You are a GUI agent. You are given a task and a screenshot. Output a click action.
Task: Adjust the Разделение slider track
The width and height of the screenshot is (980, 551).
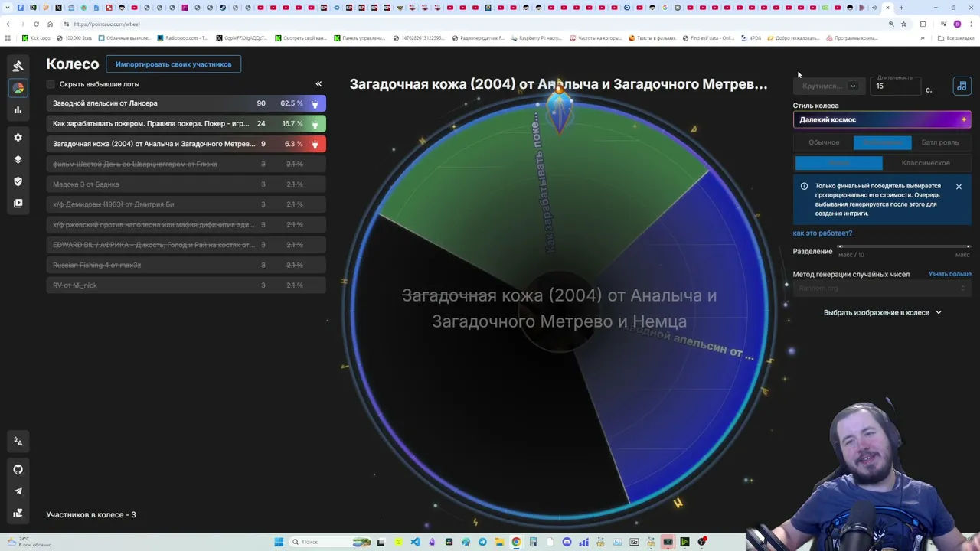[x=904, y=246]
